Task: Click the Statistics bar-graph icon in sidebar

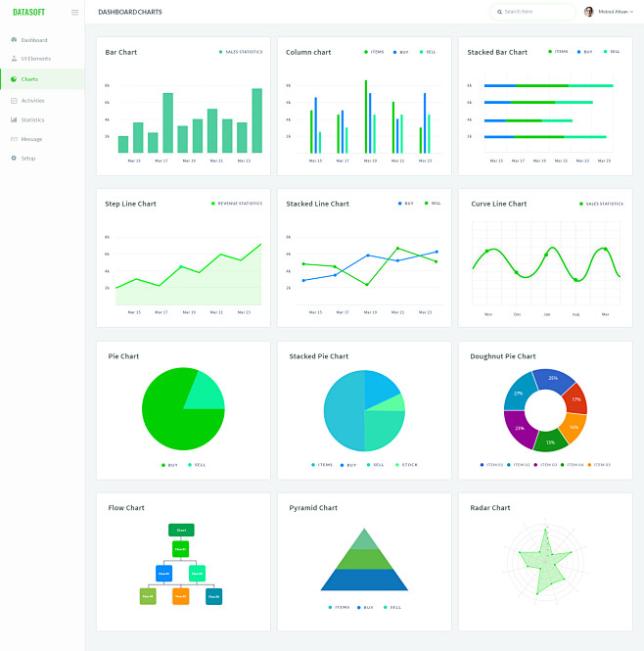Action: (x=14, y=119)
